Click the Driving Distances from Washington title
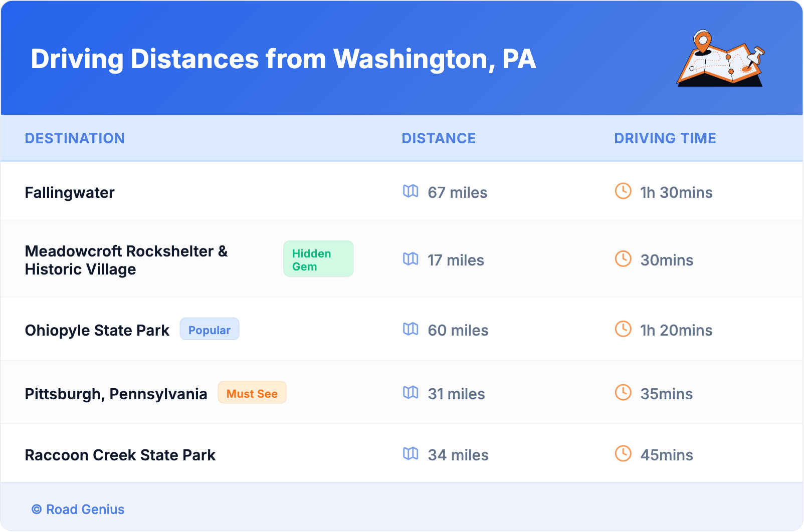The image size is (804, 532). coord(283,59)
